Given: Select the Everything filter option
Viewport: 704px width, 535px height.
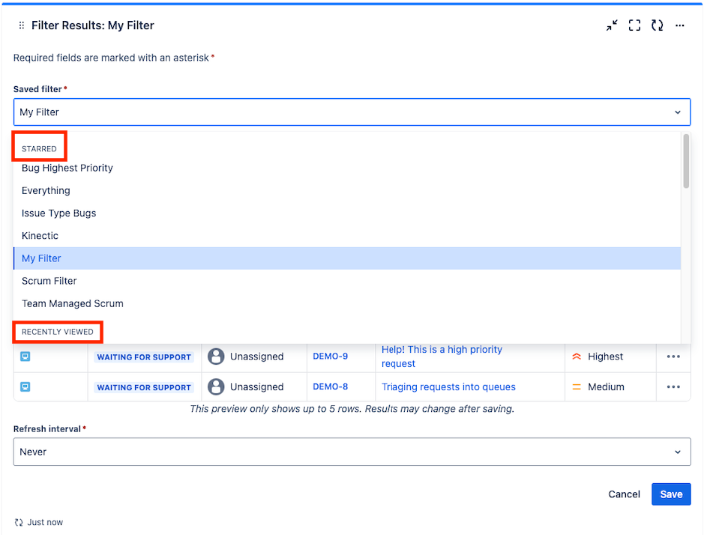Looking at the screenshot, I should pos(347,191).
